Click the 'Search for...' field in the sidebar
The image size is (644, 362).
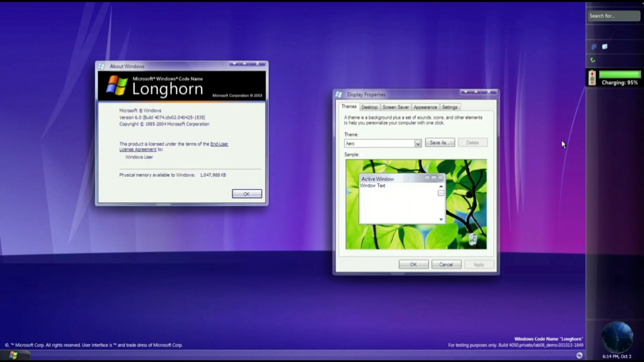pos(614,16)
